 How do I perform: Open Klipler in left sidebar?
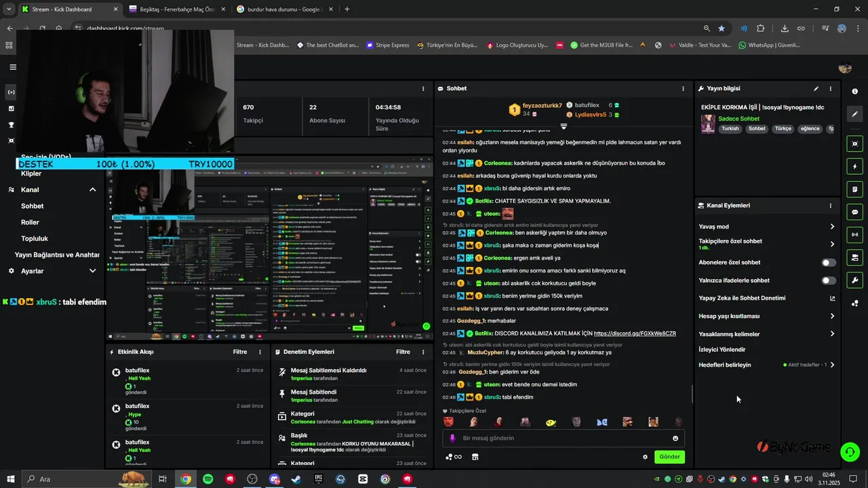[x=31, y=174]
